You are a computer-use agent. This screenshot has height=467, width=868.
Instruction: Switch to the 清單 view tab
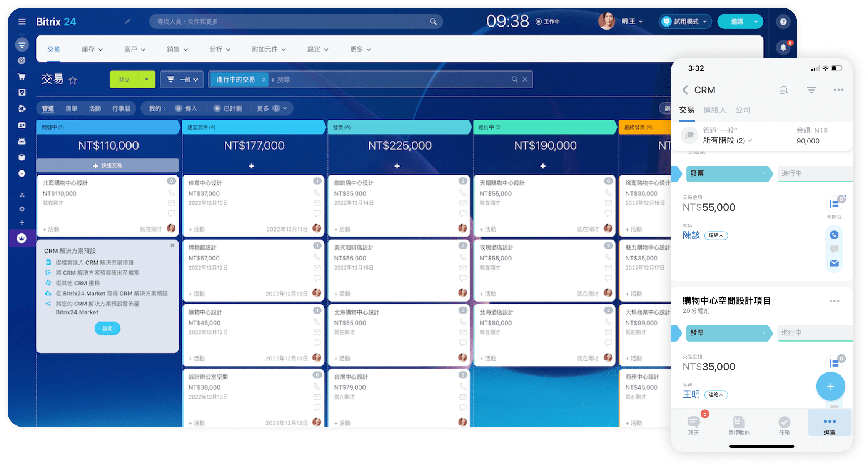click(71, 108)
